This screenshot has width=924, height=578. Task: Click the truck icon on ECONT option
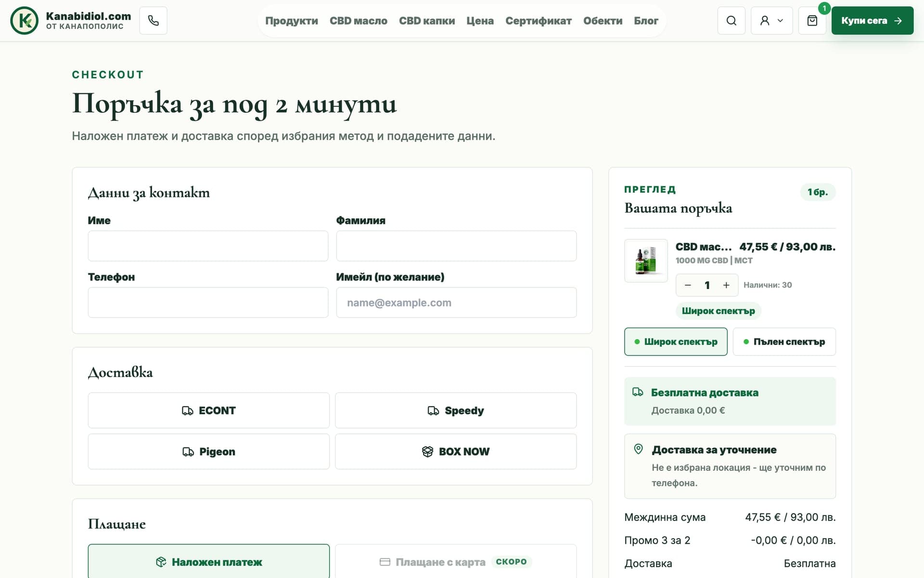[187, 411]
